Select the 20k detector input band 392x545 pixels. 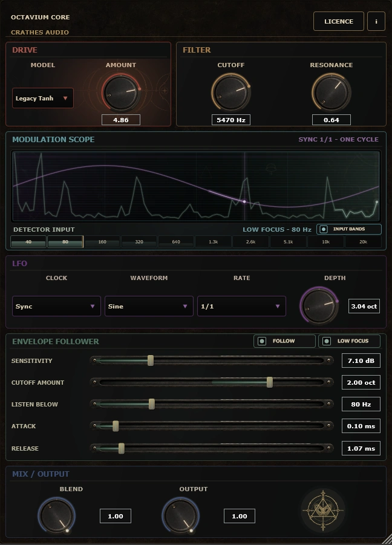(363, 241)
